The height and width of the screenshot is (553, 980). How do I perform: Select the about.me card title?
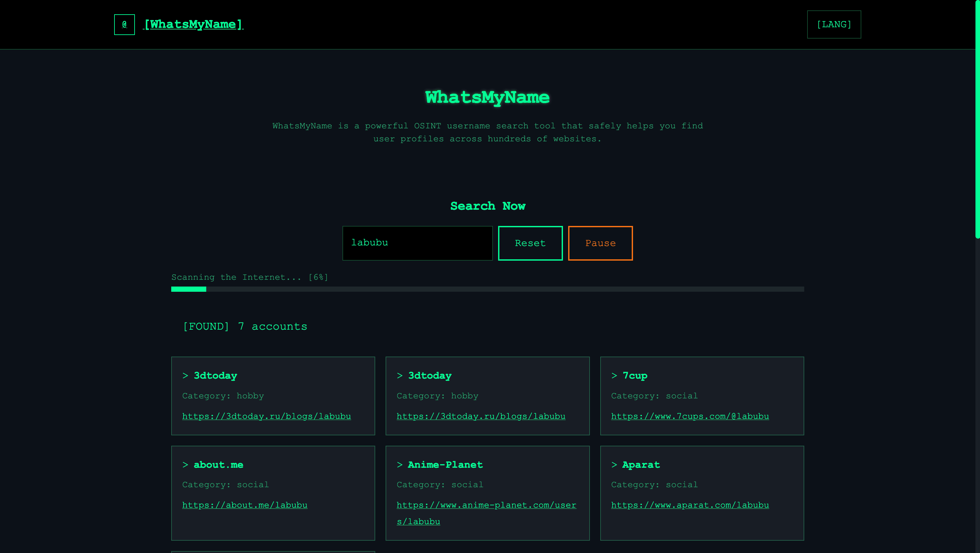pyautogui.click(x=218, y=465)
